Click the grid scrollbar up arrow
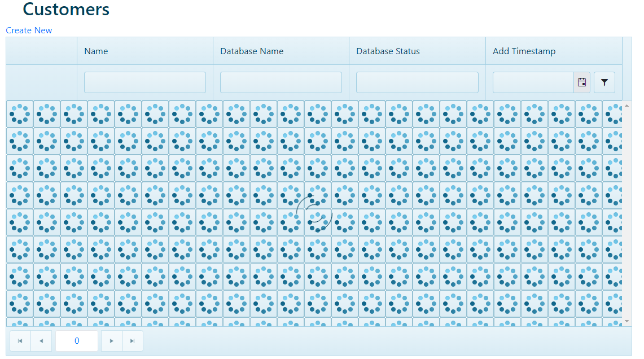644x359 pixels. tap(627, 106)
